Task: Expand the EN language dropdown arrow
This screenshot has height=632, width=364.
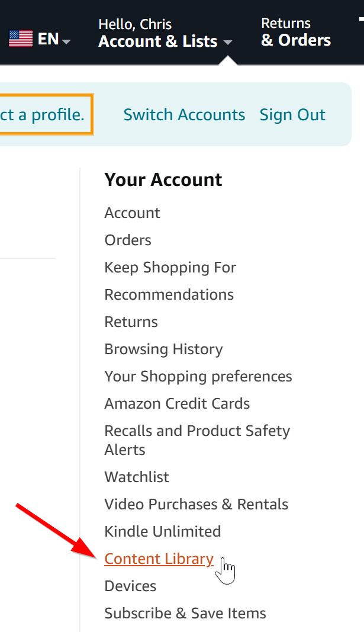Action: tap(66, 41)
